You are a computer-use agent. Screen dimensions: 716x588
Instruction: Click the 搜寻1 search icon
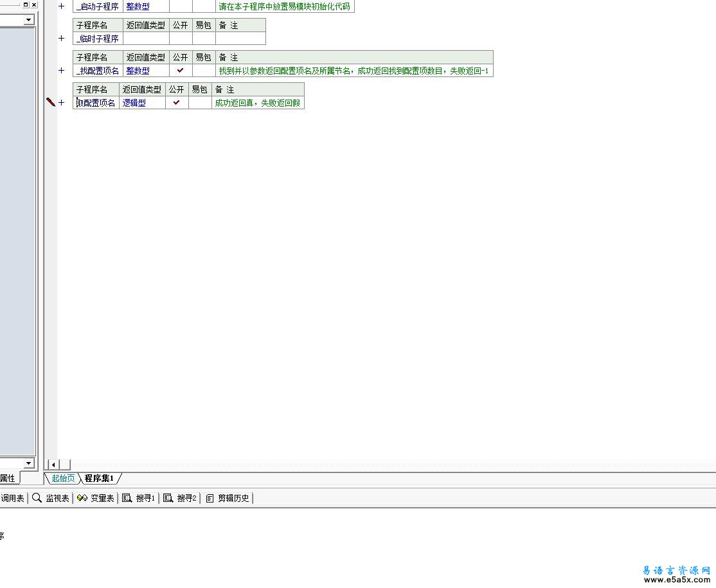pyautogui.click(x=127, y=497)
